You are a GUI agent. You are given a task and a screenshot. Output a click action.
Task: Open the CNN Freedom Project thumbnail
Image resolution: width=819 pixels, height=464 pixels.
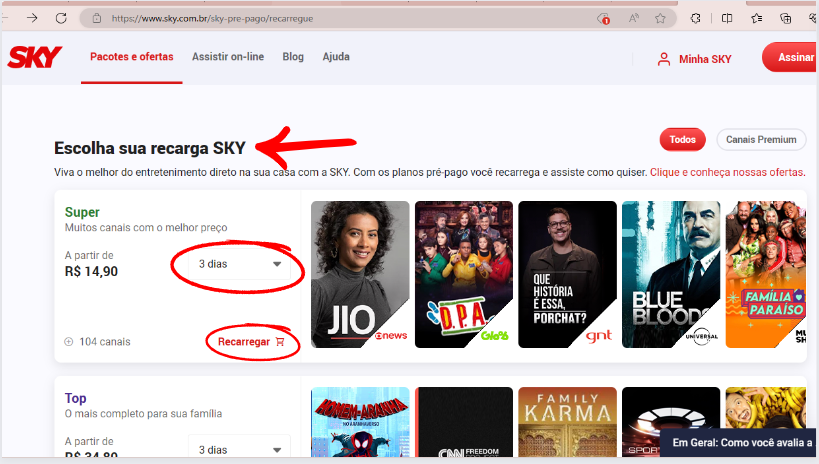pyautogui.click(x=464, y=422)
